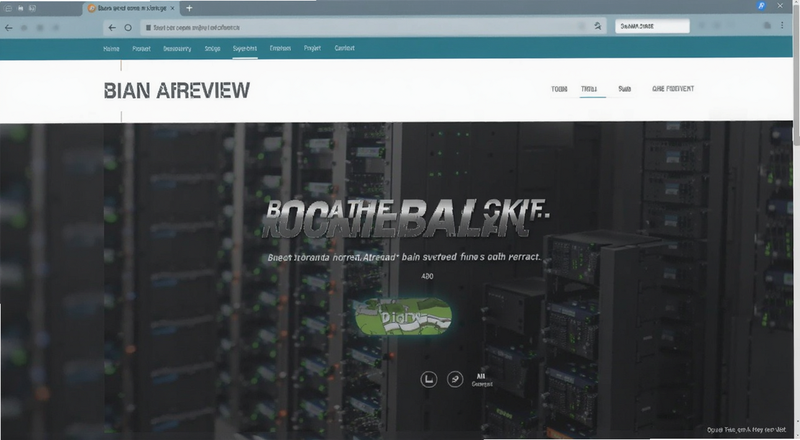Click the 'All' label beside the circular icons
This screenshot has width=800, height=440.
(x=481, y=376)
